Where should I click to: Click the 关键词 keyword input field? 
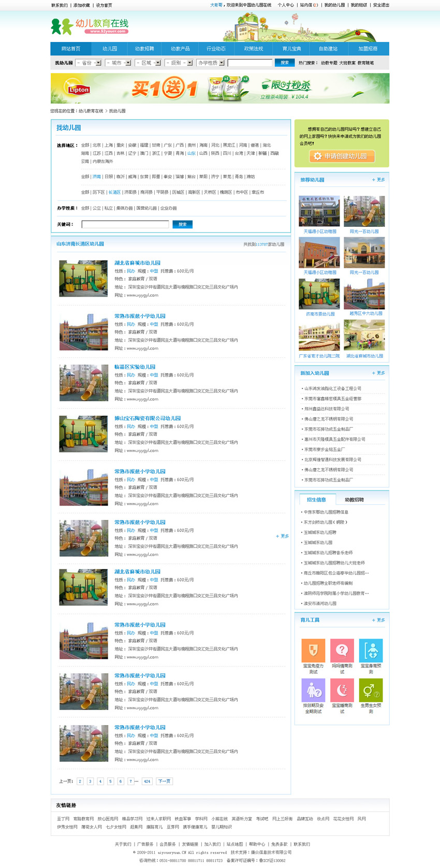tap(125, 224)
